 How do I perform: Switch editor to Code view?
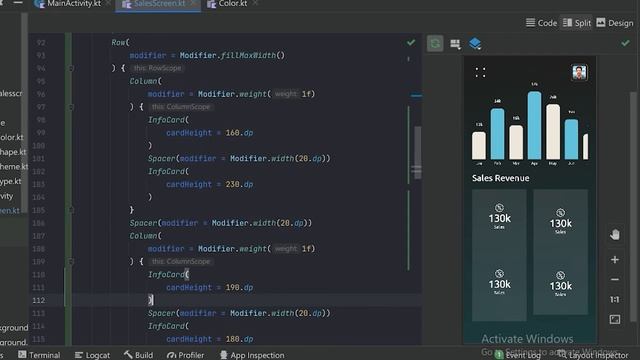(541, 23)
